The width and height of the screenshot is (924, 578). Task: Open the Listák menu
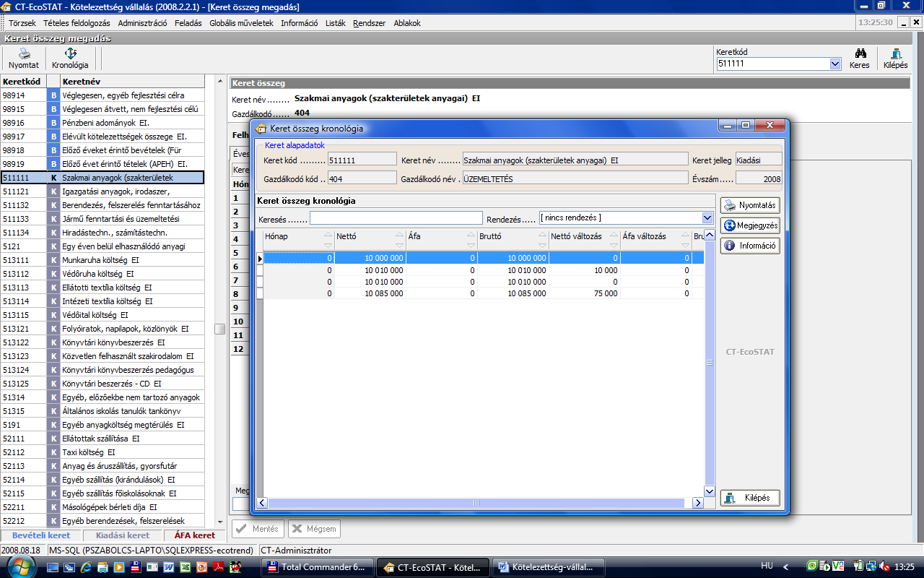click(x=335, y=23)
